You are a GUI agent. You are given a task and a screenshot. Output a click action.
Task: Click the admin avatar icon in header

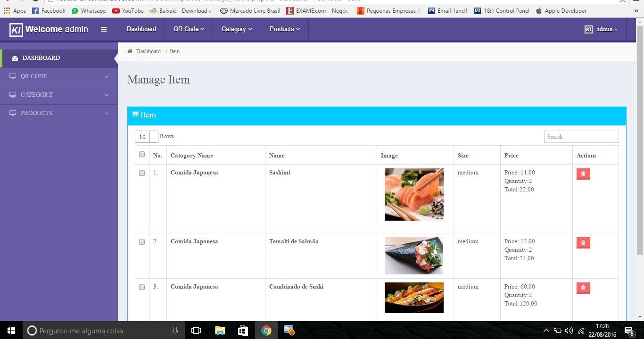[x=588, y=29]
